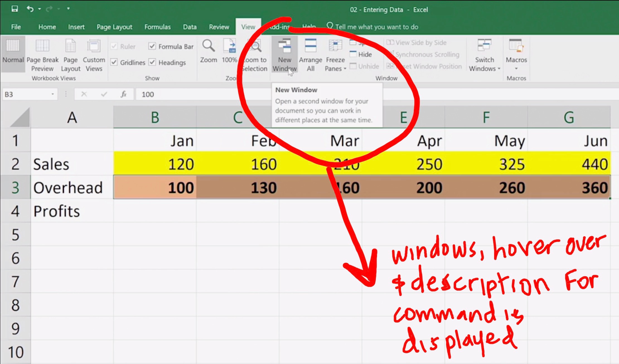Toggle the Gridlines checkbox

pos(114,62)
